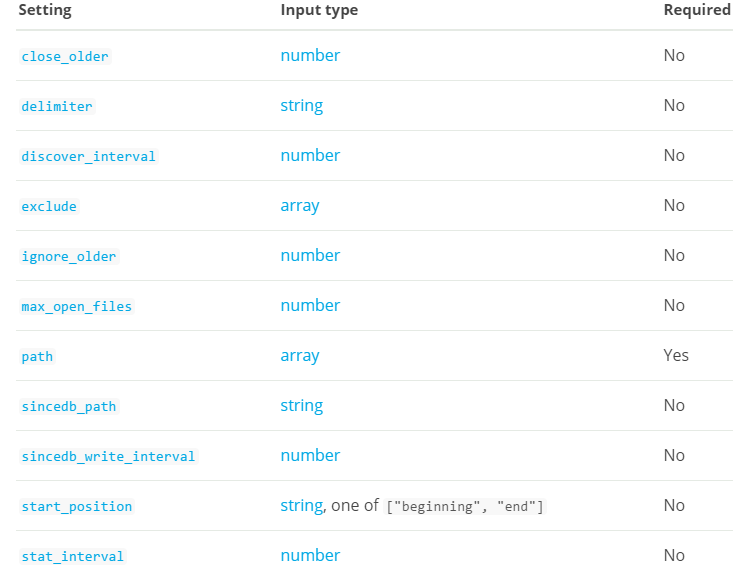The image size is (733, 575).
Task: Open the stat_interval setting link
Action: click(x=73, y=557)
